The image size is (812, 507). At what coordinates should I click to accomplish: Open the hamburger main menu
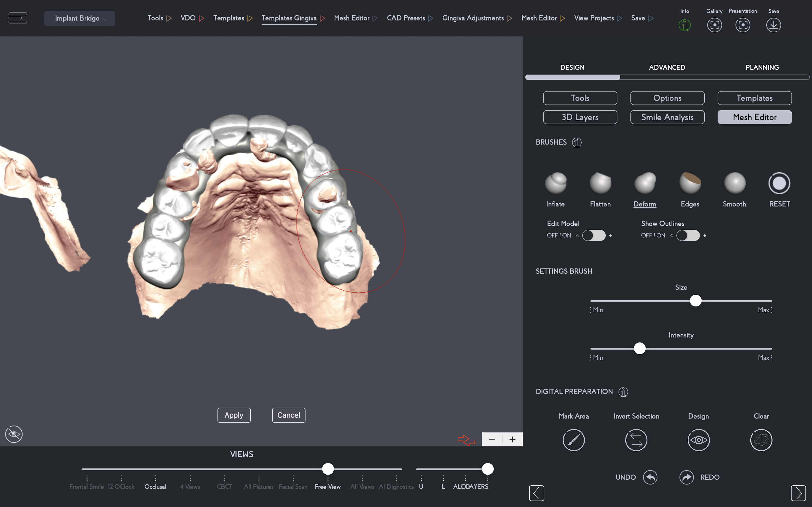point(18,18)
